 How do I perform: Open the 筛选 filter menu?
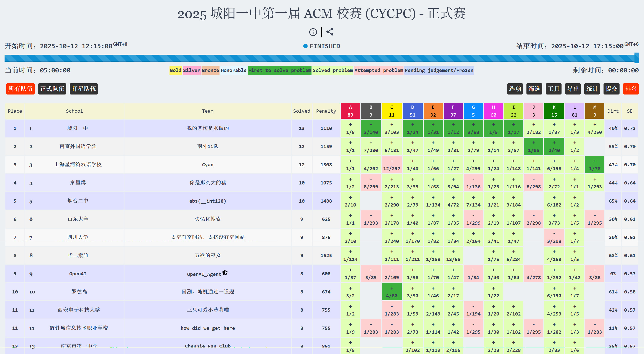534,89
